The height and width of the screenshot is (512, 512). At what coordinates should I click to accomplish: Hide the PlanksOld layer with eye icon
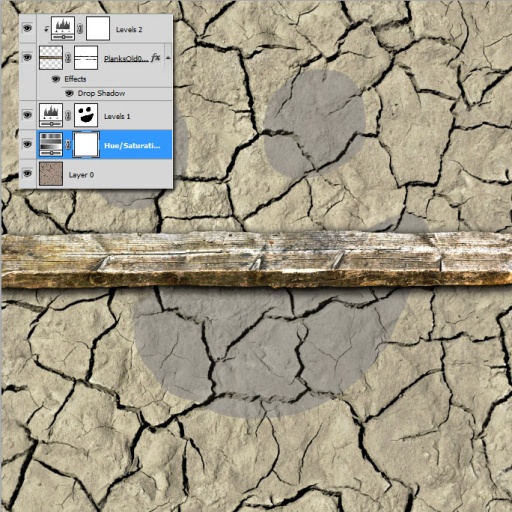tap(27, 57)
